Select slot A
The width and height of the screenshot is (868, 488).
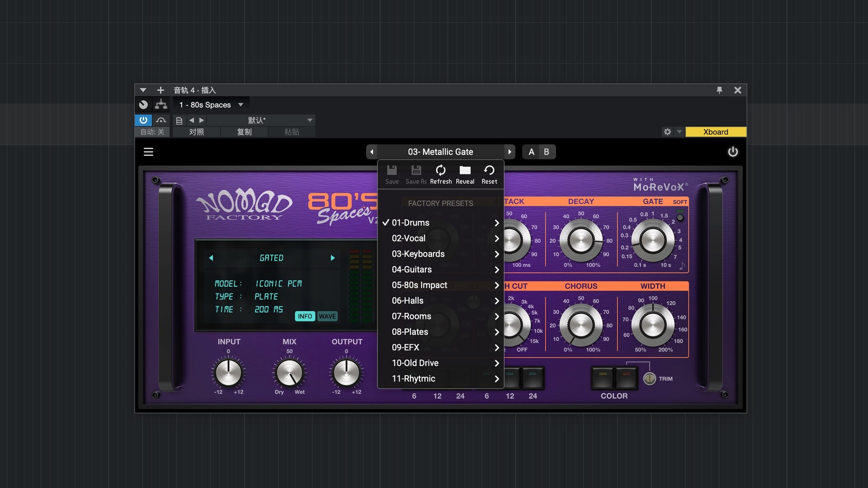[x=531, y=152]
